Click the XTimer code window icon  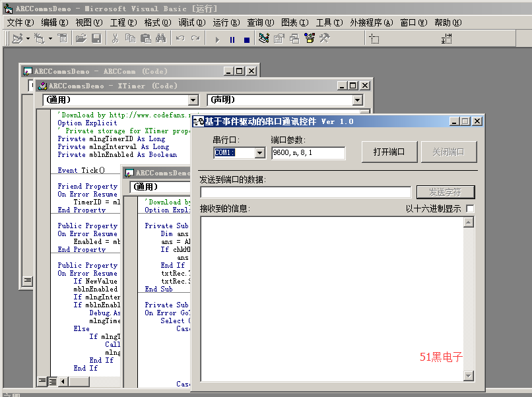point(42,86)
